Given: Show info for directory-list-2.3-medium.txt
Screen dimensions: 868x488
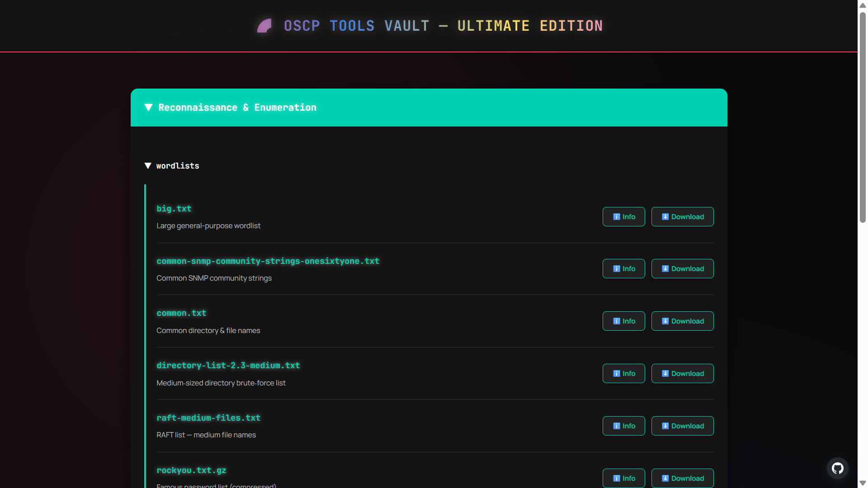Looking at the screenshot, I should [623, 374].
